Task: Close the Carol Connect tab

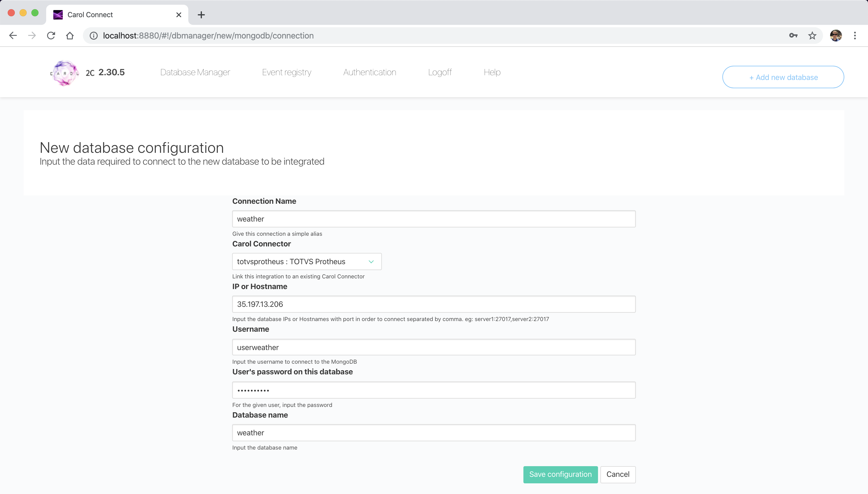Action: click(x=179, y=15)
